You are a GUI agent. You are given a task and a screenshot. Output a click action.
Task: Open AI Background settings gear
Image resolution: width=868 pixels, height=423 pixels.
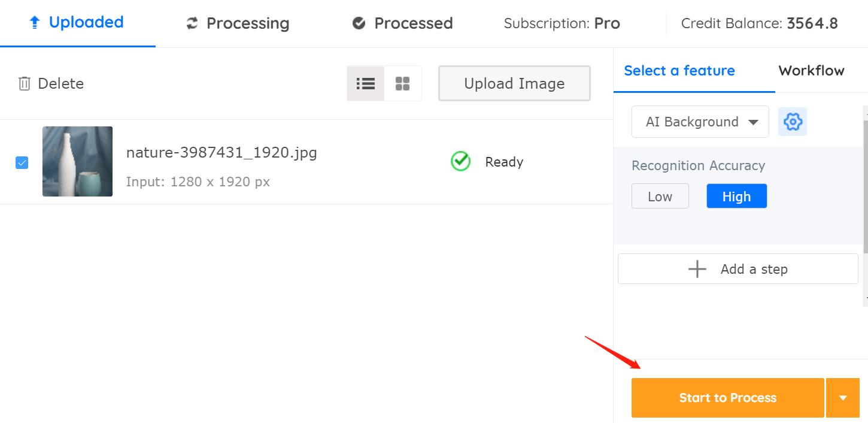[x=793, y=122]
